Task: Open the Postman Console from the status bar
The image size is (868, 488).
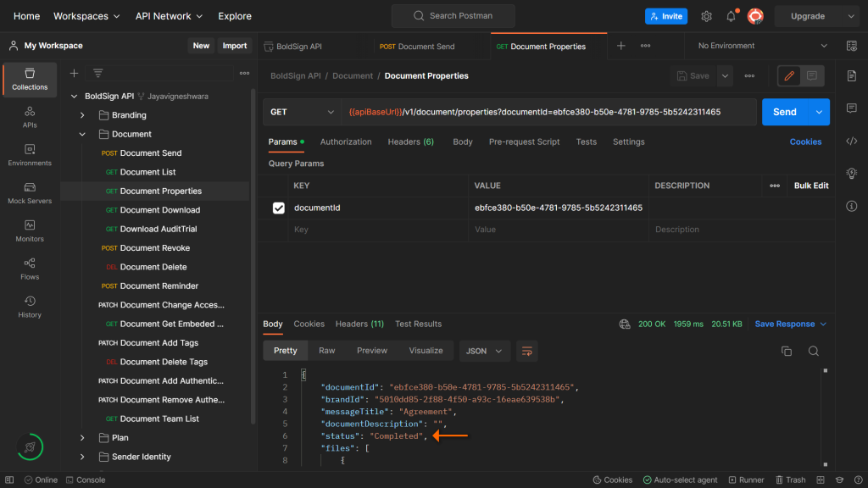Action: [85, 480]
